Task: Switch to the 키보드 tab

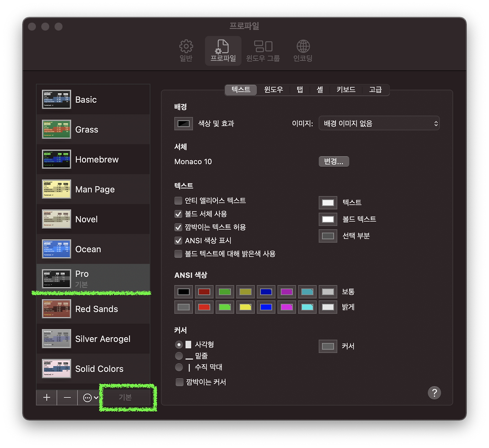Action: tap(346, 90)
